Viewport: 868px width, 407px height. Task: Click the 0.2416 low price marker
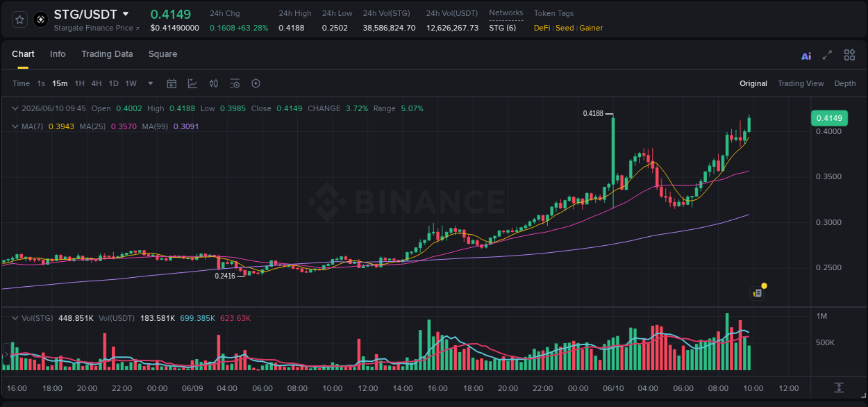(225, 276)
